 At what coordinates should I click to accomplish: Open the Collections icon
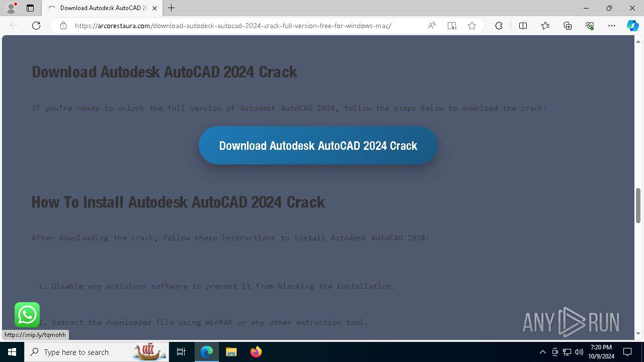tap(568, 26)
